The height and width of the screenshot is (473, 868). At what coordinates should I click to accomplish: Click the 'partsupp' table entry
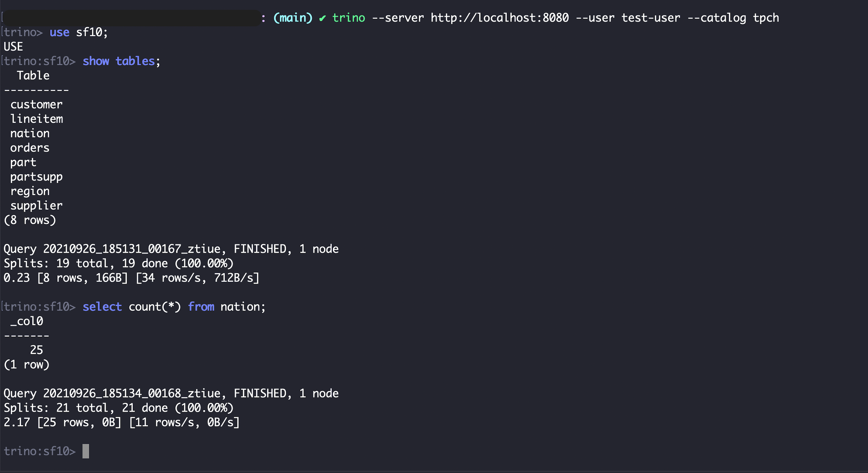(x=36, y=176)
